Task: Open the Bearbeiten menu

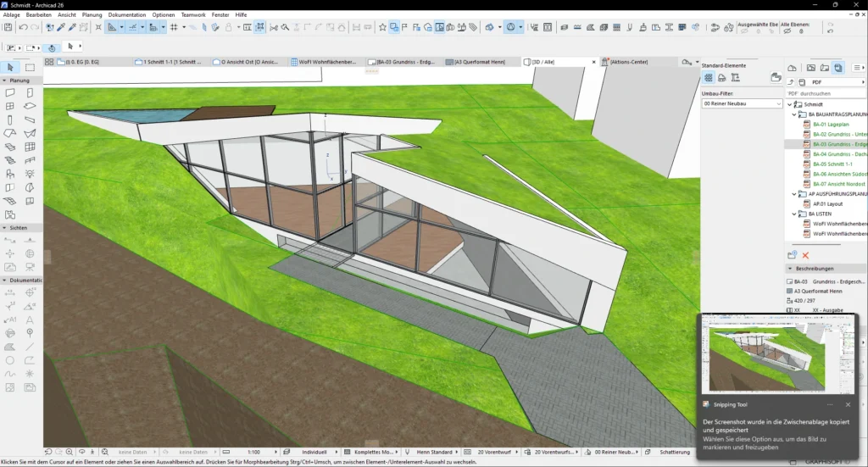Action: (39, 15)
